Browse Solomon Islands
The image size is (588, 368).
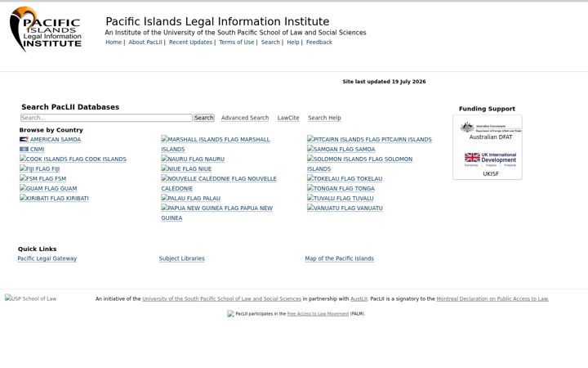[359, 164]
